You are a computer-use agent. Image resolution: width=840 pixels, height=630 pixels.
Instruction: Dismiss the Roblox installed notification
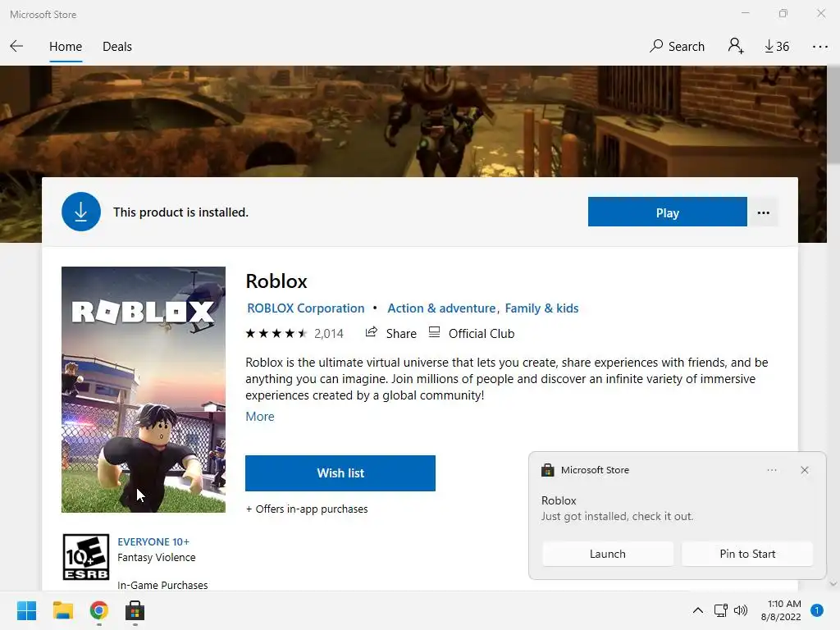pos(804,470)
